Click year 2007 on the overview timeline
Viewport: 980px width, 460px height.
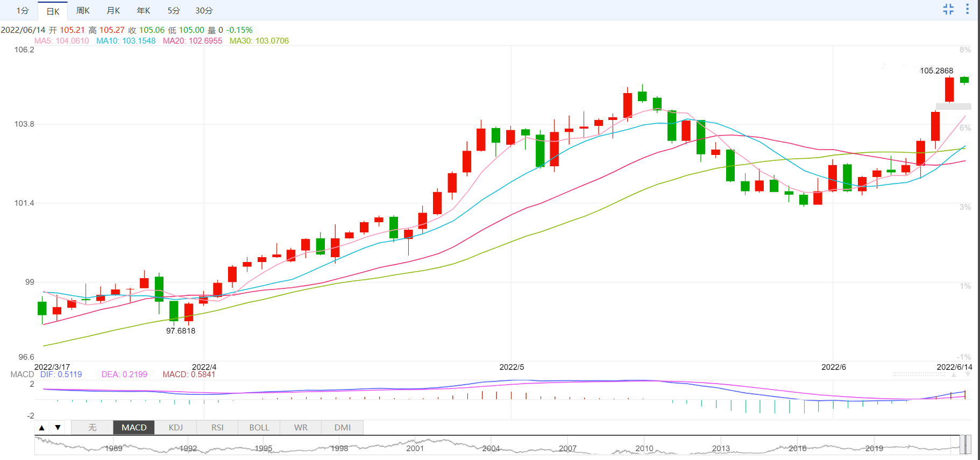click(567, 449)
